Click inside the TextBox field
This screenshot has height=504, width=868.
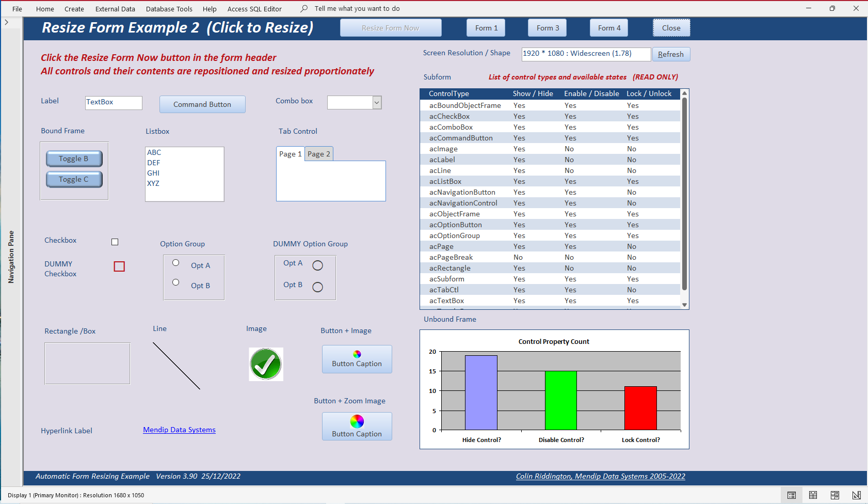114,103
